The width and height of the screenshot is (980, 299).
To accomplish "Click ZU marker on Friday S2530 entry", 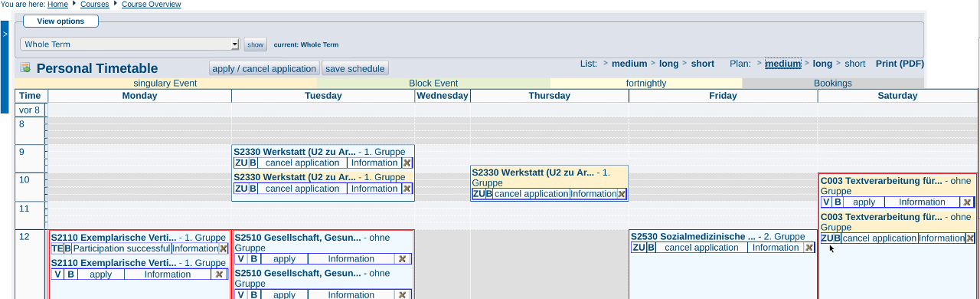I will pyautogui.click(x=639, y=248).
